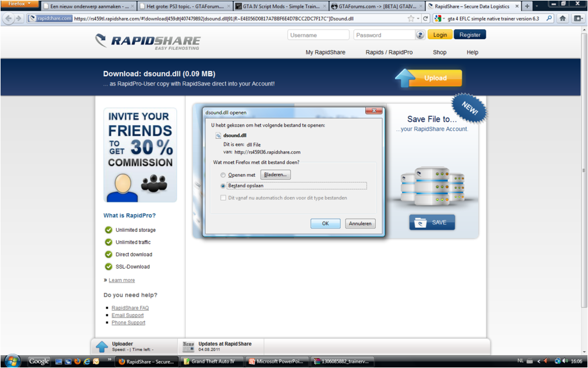Close the RapidShare browser tab
This screenshot has height=368, width=588.
[517, 6]
